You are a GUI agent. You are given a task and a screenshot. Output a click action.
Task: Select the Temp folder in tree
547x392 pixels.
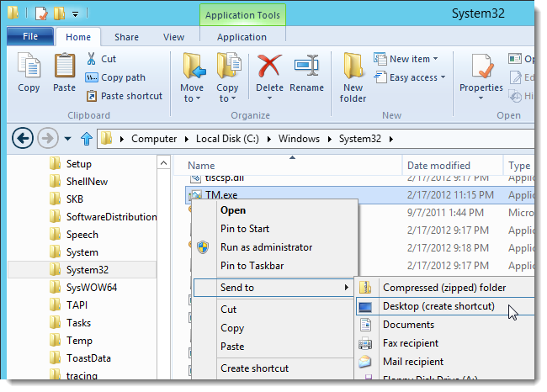pyautogui.click(x=80, y=341)
